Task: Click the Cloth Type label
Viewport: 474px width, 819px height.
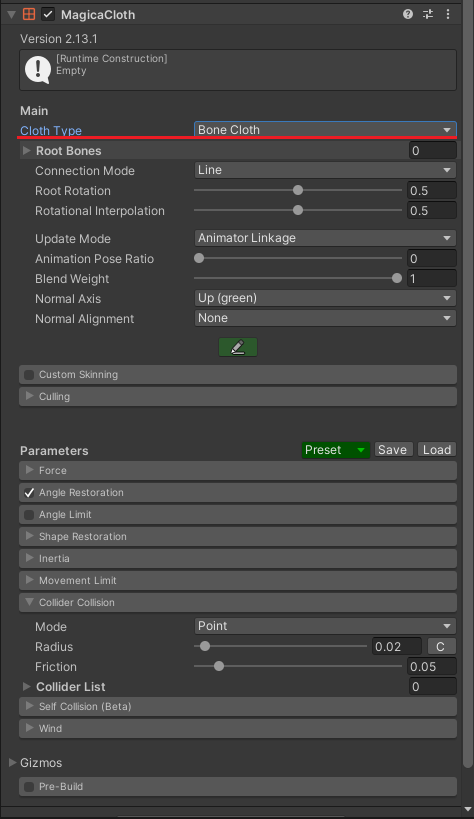Action: click(x=51, y=131)
